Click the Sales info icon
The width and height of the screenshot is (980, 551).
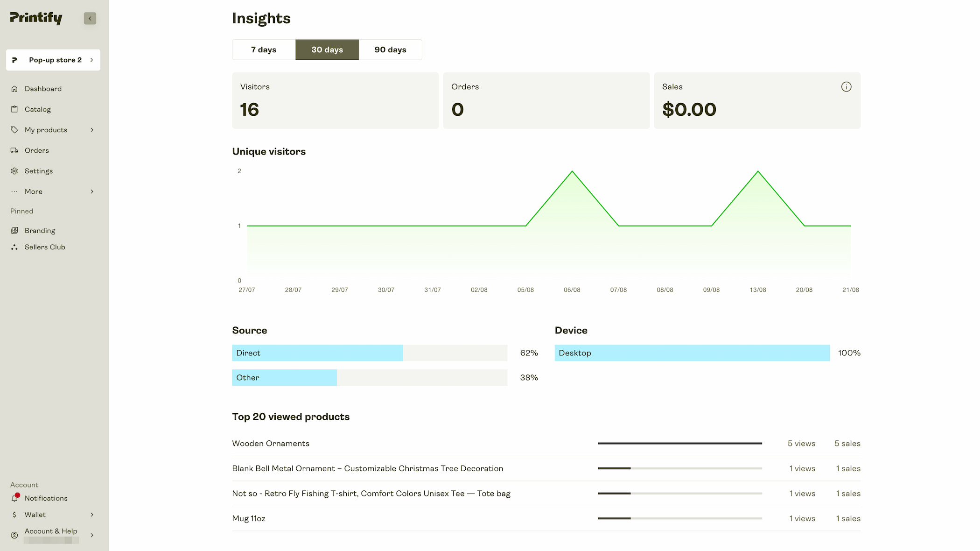pos(846,87)
